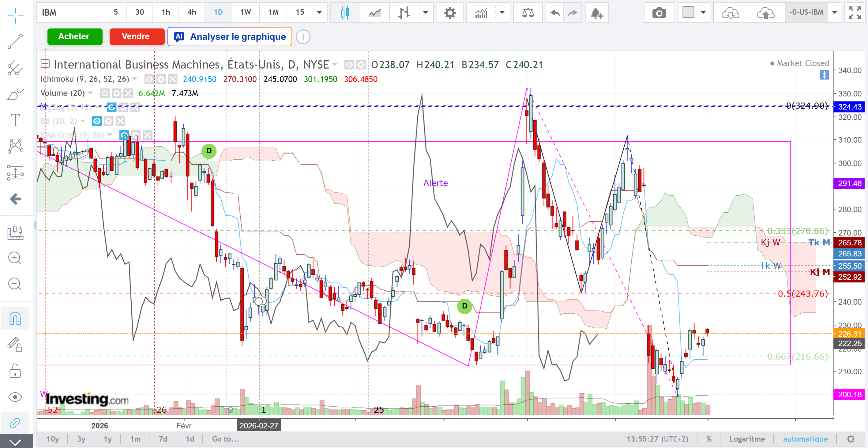868x448 pixels.
Task: Toggle drawings sync link icon
Action: (x=15, y=423)
